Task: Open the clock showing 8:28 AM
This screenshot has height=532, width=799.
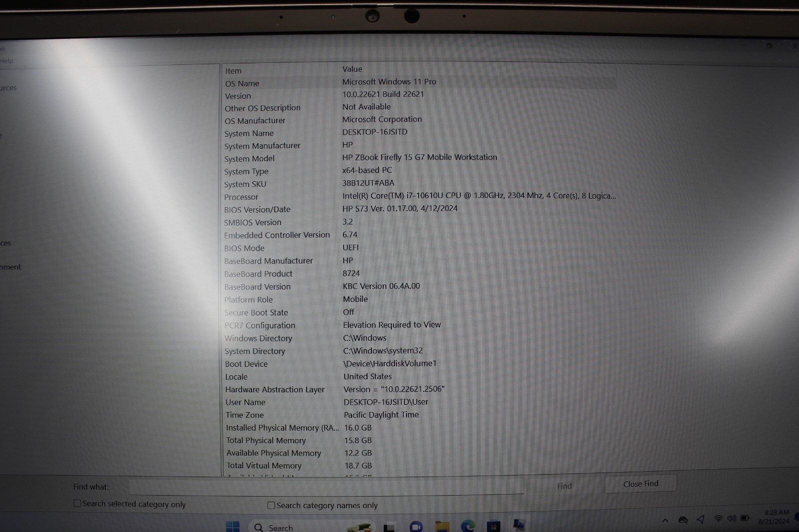Action: point(775,517)
